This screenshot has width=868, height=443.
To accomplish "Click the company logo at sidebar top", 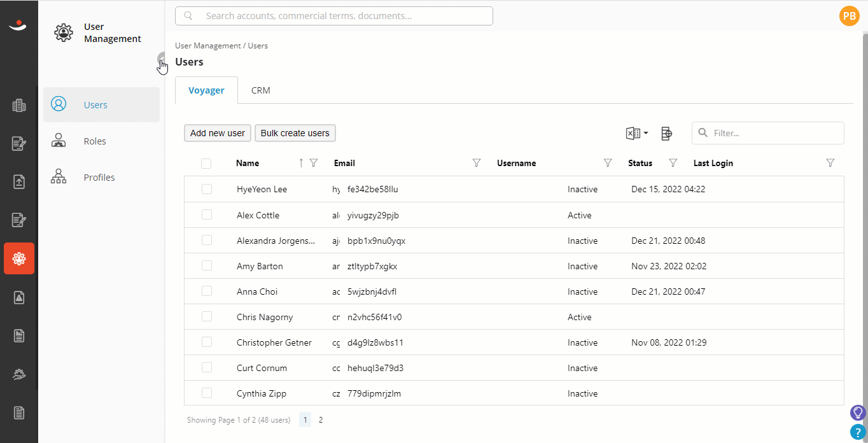I will click(x=18, y=25).
